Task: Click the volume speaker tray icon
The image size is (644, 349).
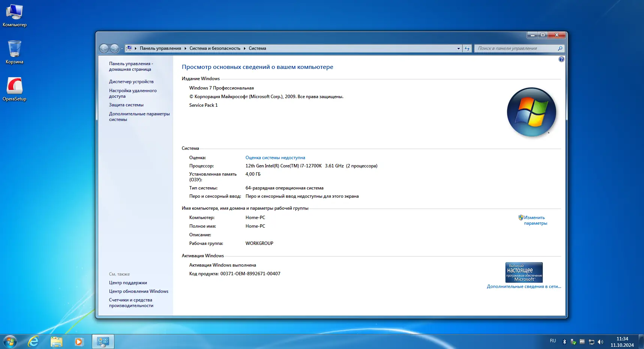Action: coord(601,342)
